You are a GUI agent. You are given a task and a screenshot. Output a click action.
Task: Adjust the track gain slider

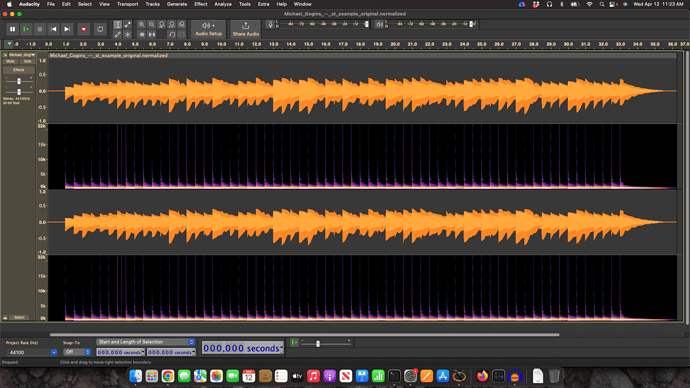pyautogui.click(x=19, y=81)
